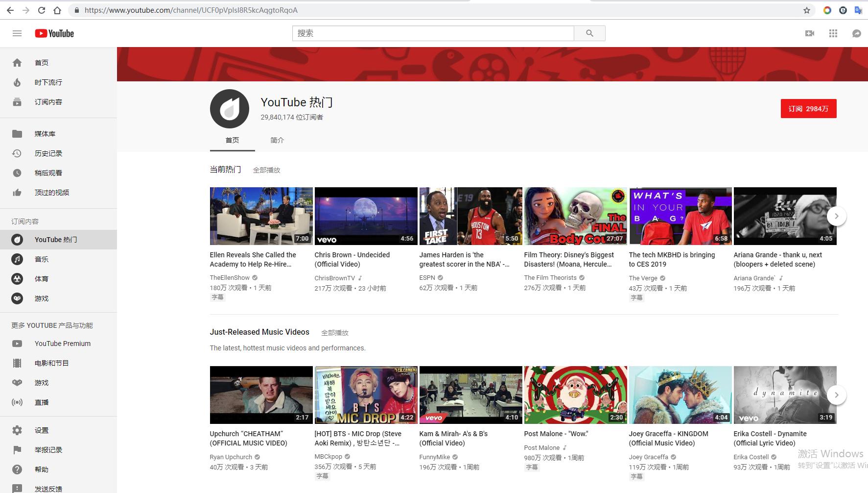This screenshot has width=868, height=493.
Task: Open the messages share icon
Action: [856, 33]
